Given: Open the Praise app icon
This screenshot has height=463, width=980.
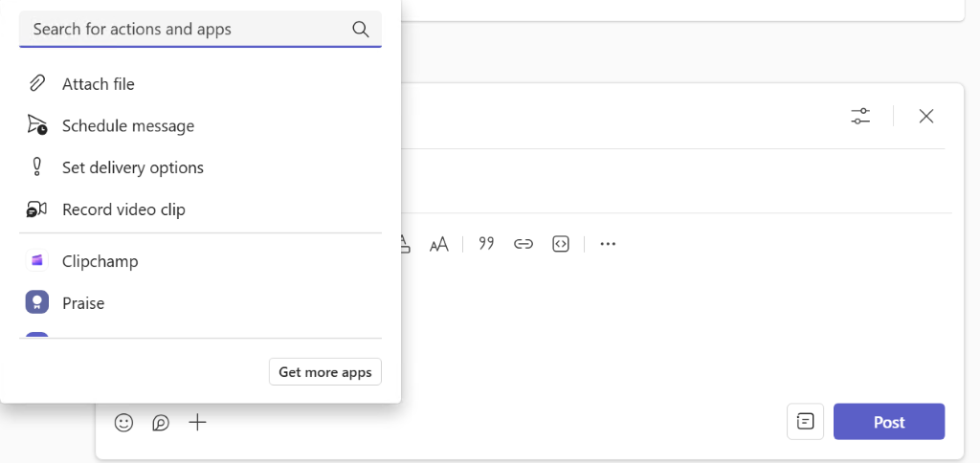Looking at the screenshot, I should coord(37,303).
